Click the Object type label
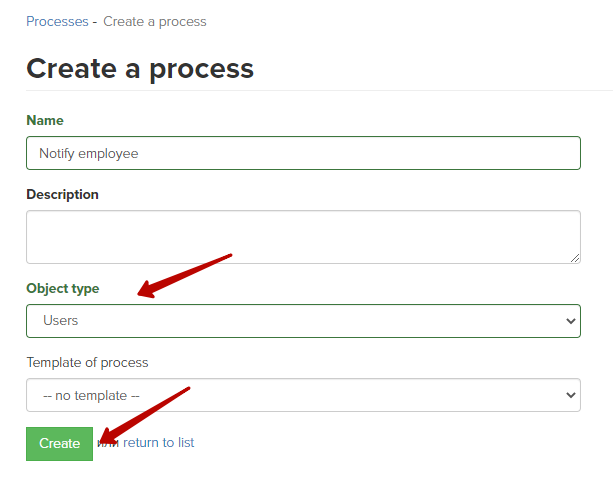Image resolution: width=613 pixels, height=486 pixels. click(63, 289)
